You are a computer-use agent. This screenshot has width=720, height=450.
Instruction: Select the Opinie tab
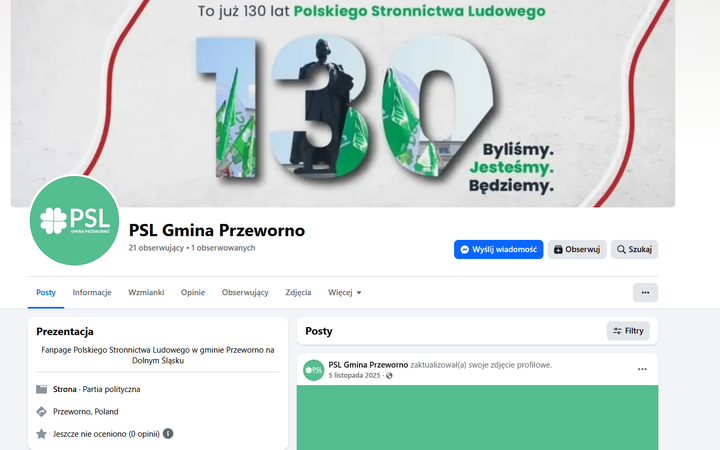point(193,292)
